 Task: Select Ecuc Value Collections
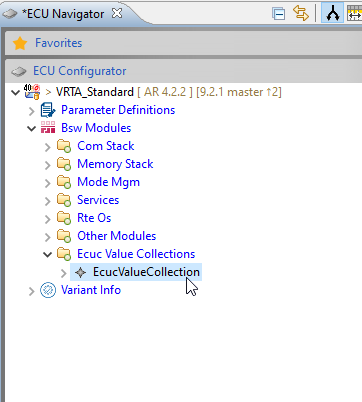coord(136,254)
